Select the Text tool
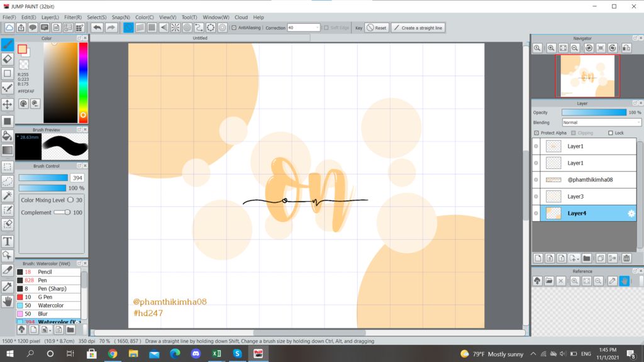This screenshot has width=644, height=362. 8,241
